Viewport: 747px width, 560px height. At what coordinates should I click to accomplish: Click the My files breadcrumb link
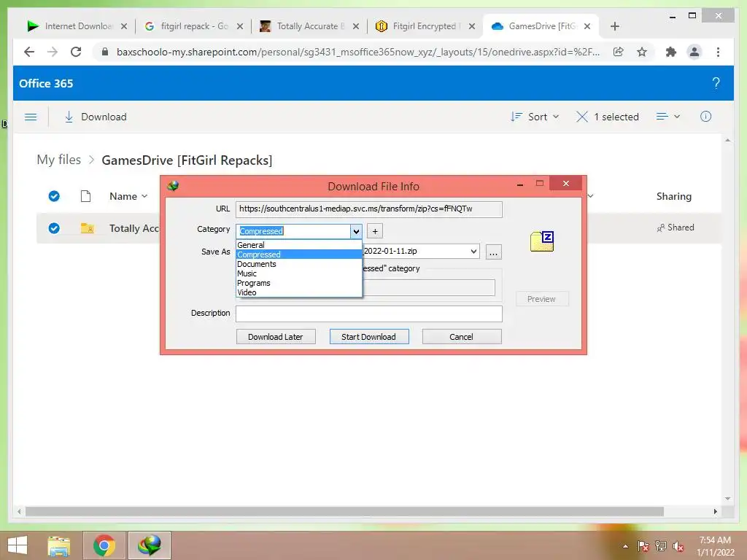click(58, 160)
